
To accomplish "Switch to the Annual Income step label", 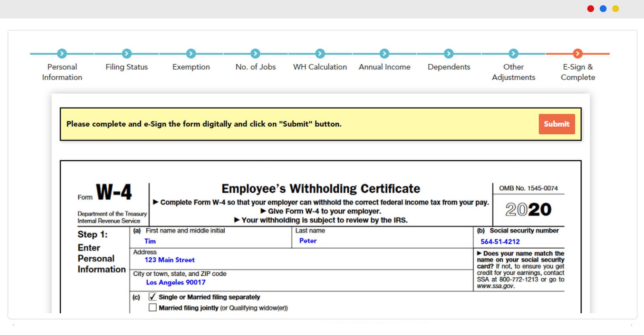I will (384, 67).
